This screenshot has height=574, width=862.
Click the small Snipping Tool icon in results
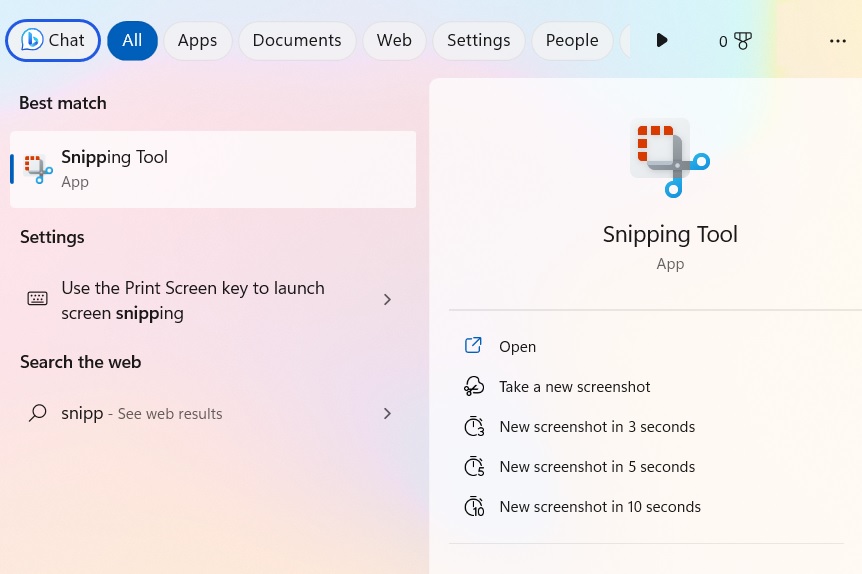[38, 169]
